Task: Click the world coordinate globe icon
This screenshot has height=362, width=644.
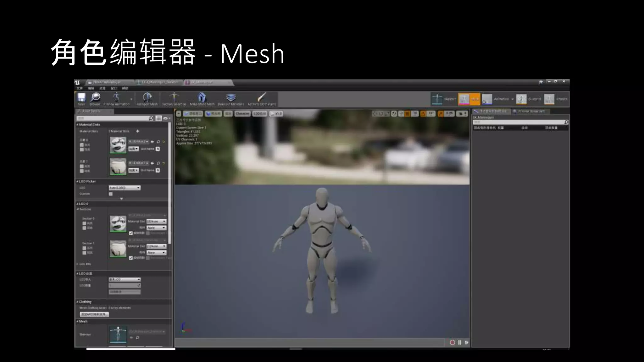Action: (x=394, y=113)
